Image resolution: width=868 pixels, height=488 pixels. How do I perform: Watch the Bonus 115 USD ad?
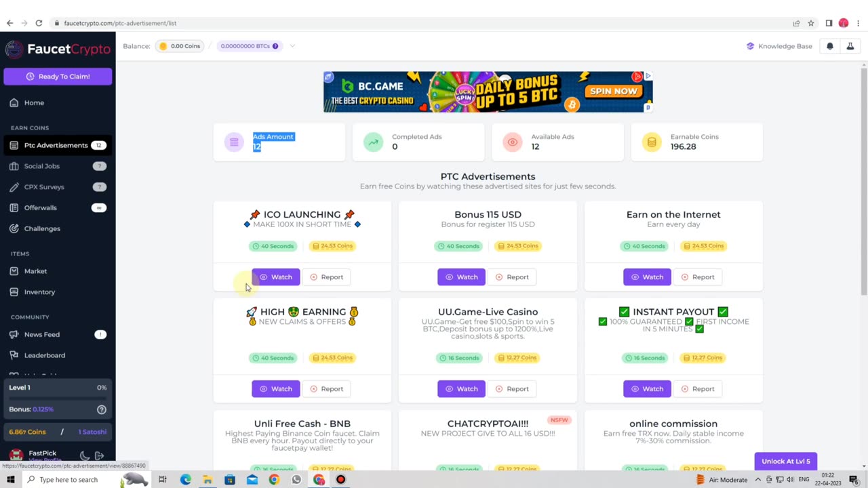coord(461,277)
